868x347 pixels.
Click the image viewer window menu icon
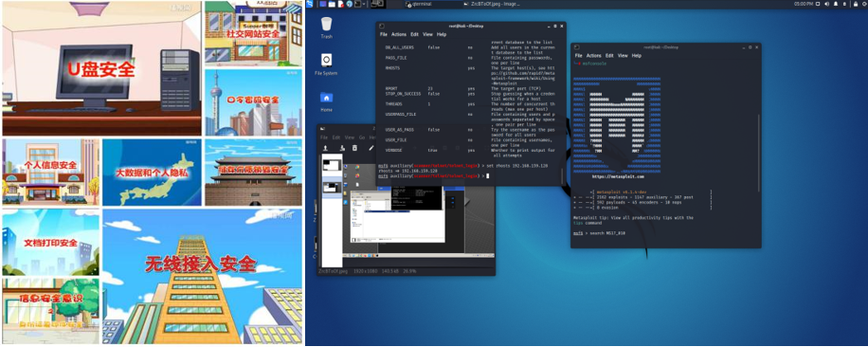pos(322,129)
